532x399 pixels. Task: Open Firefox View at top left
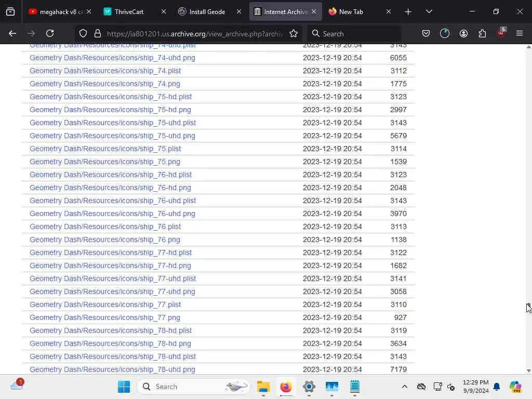10,11
